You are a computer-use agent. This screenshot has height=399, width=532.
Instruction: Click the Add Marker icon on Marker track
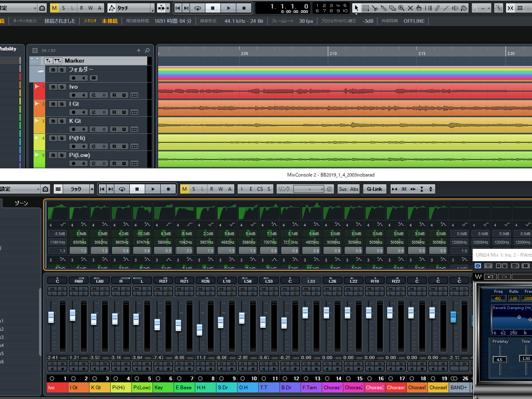tap(48, 61)
